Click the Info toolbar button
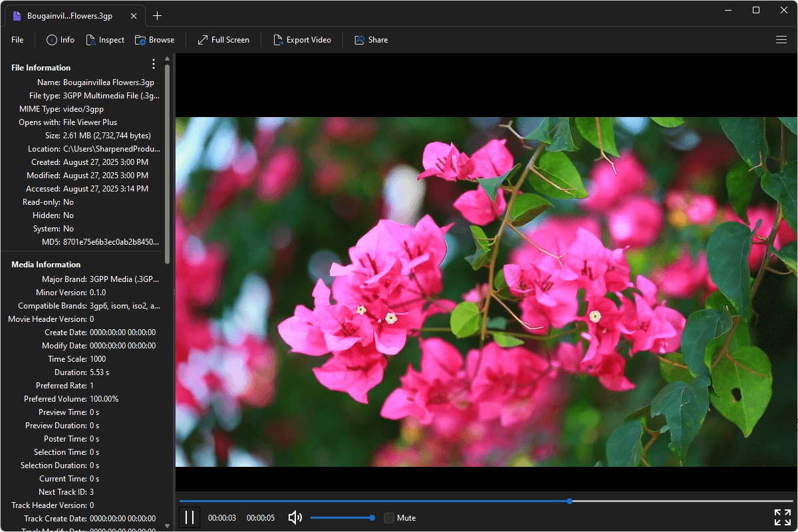 [61, 40]
